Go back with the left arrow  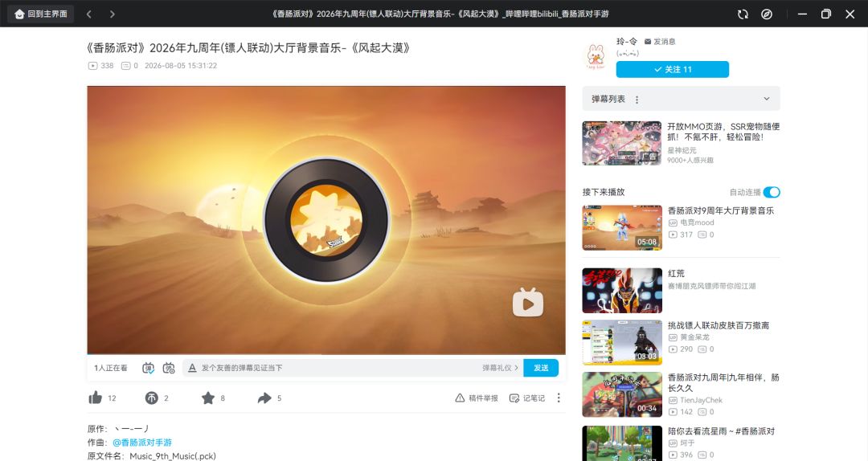(89, 14)
